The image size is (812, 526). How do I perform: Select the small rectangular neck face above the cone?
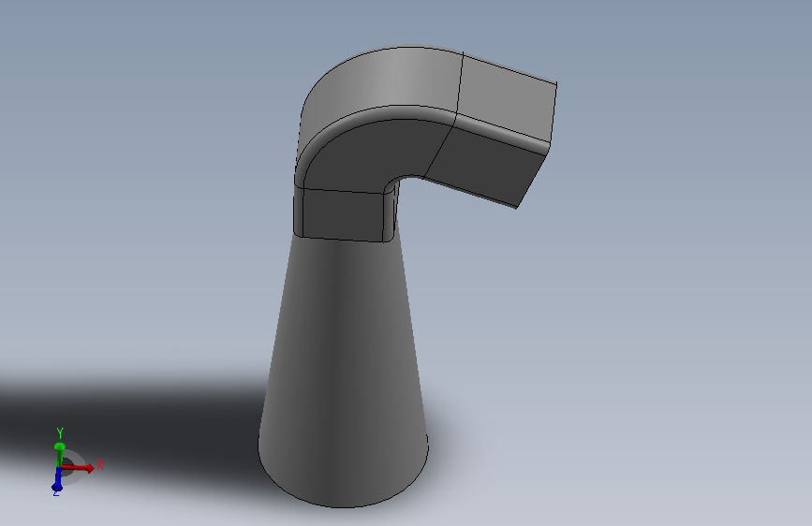click(x=342, y=215)
